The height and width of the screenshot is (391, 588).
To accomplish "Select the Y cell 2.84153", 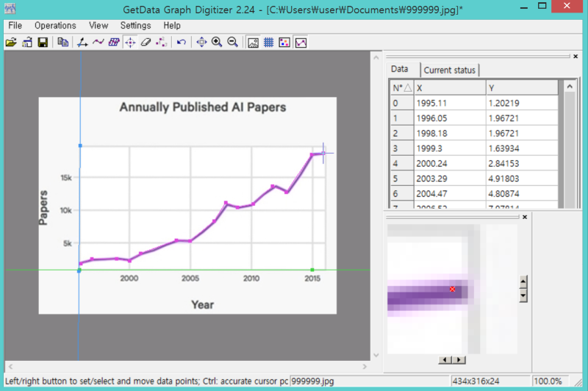I will [x=522, y=163].
